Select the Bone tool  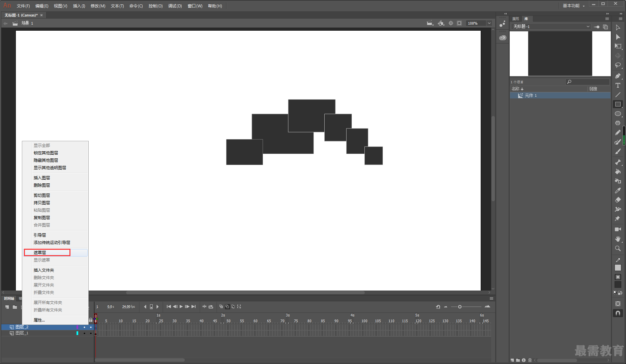(x=618, y=162)
